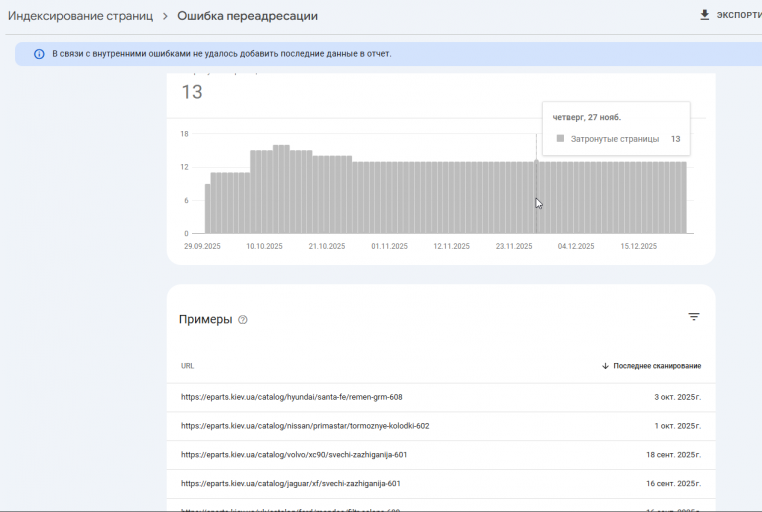Click the gray legend square Затронутые страницы
Image resolution: width=762 pixels, height=512 pixels.
(x=560, y=138)
